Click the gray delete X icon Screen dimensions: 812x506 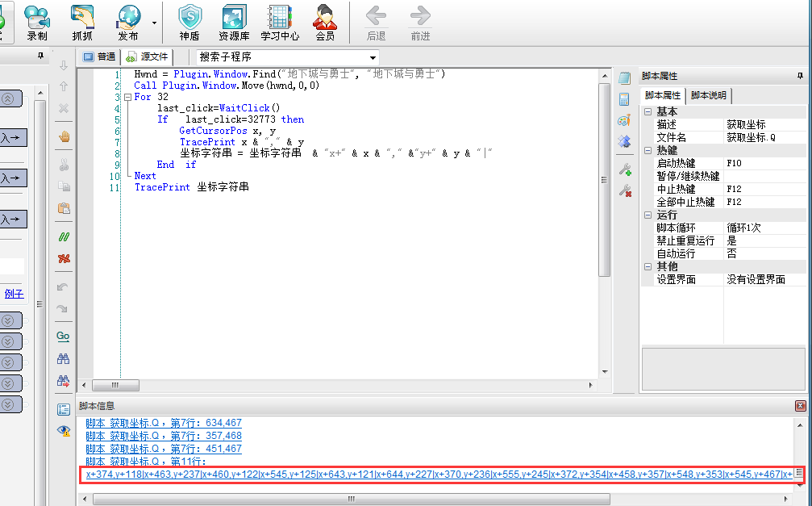[64, 108]
